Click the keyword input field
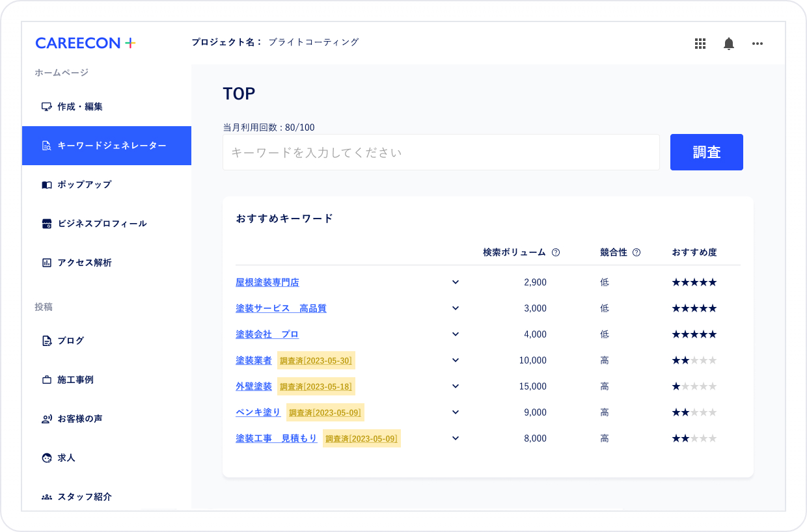807x532 pixels. click(x=441, y=152)
